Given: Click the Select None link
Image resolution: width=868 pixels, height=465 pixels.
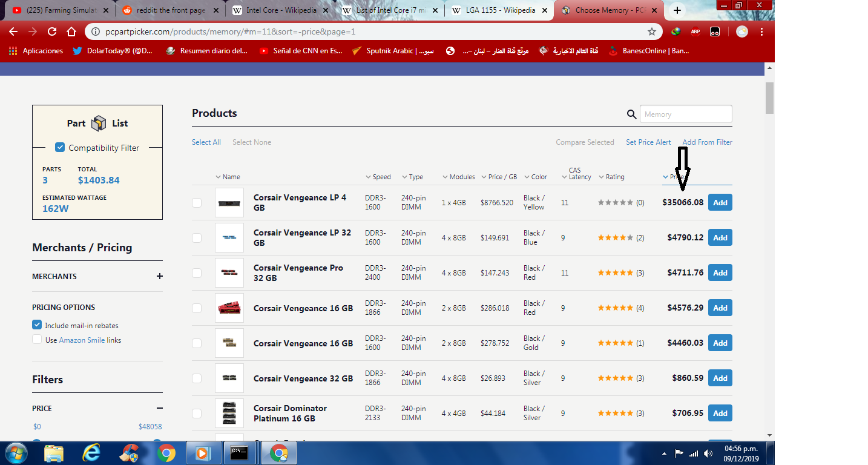Looking at the screenshot, I should [252, 142].
